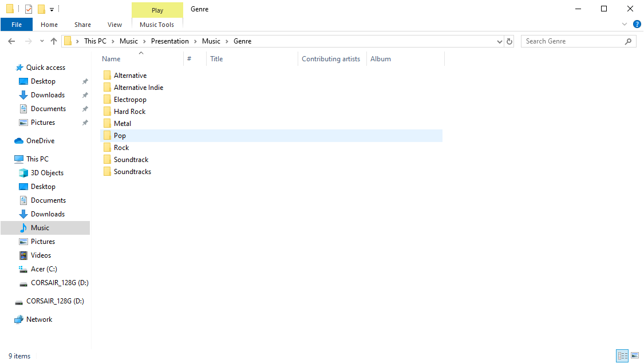Open the Acer (C:) drive
This screenshot has height=363, width=644.
pos(44,269)
